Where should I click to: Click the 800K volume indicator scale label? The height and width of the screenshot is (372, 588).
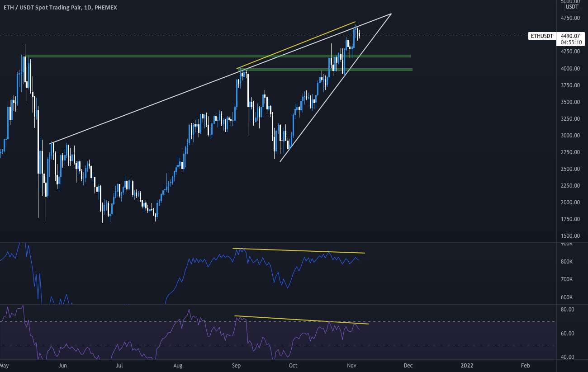pyautogui.click(x=567, y=262)
